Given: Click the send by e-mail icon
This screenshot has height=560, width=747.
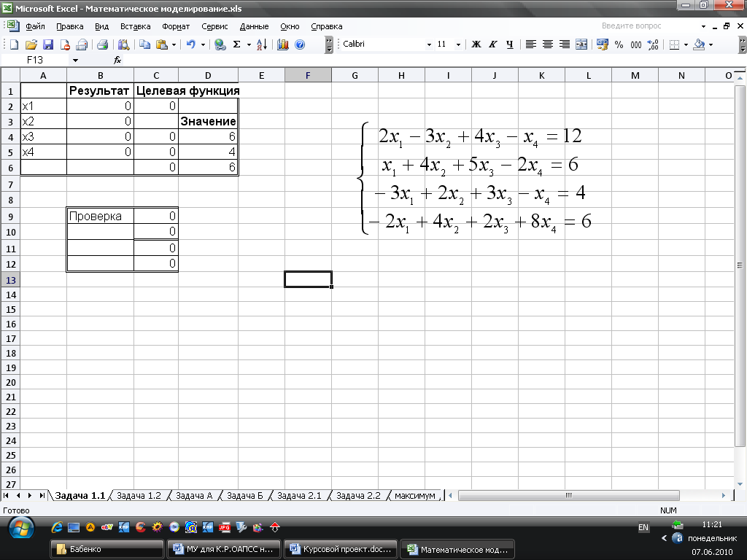Looking at the screenshot, I should [x=82, y=44].
